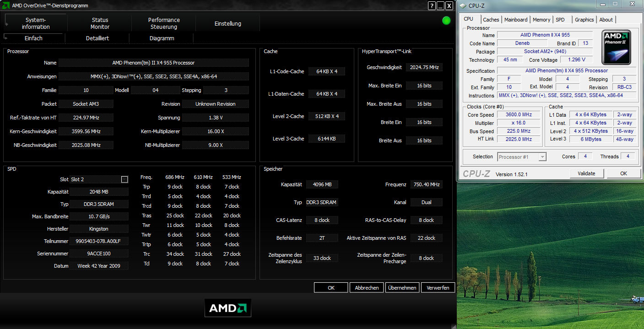The height and width of the screenshot is (329, 644).
Task: Select the CPU tab in CPU-Z
Action: pos(469,19)
